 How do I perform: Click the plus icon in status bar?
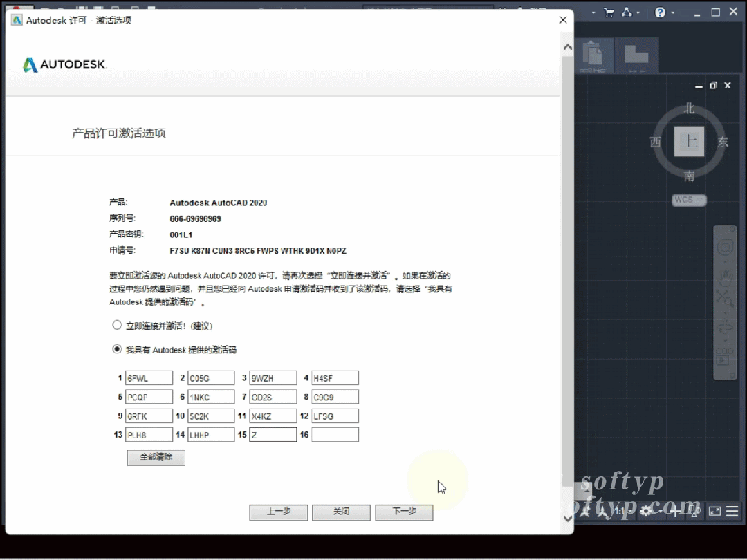tap(675, 511)
